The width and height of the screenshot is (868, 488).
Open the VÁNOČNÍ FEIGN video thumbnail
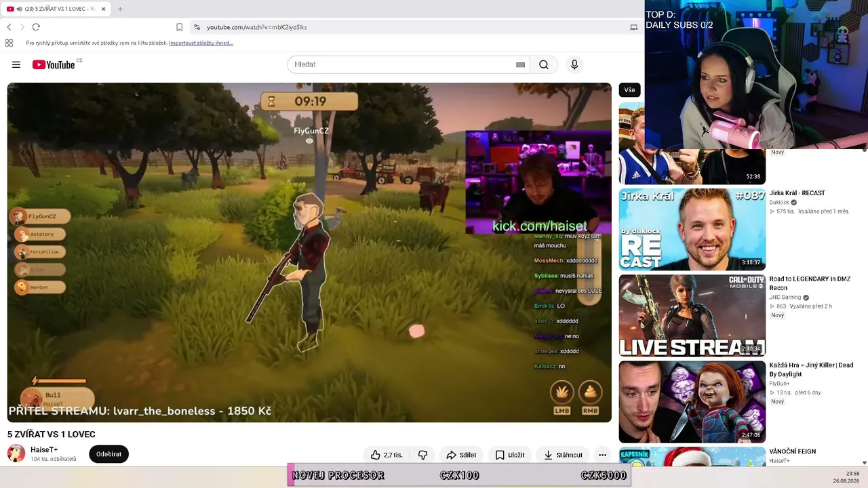point(692,457)
